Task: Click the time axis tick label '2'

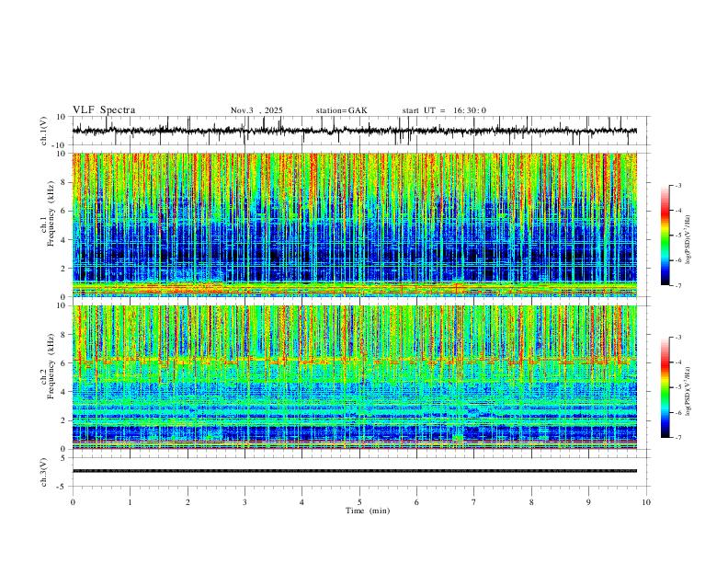Action: [x=188, y=502]
